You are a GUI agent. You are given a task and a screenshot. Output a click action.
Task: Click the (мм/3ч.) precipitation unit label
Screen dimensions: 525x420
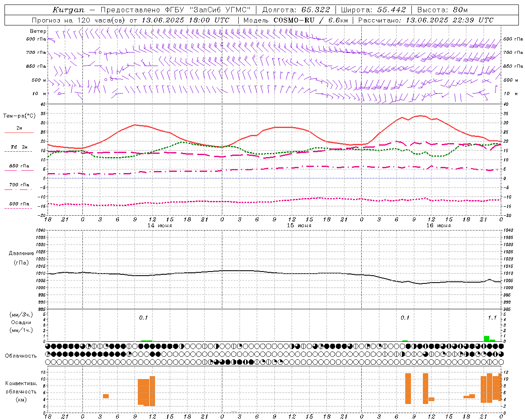click(21, 315)
